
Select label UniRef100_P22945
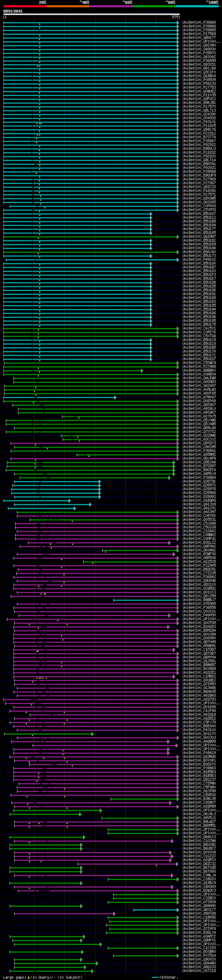[x=199, y=566]
